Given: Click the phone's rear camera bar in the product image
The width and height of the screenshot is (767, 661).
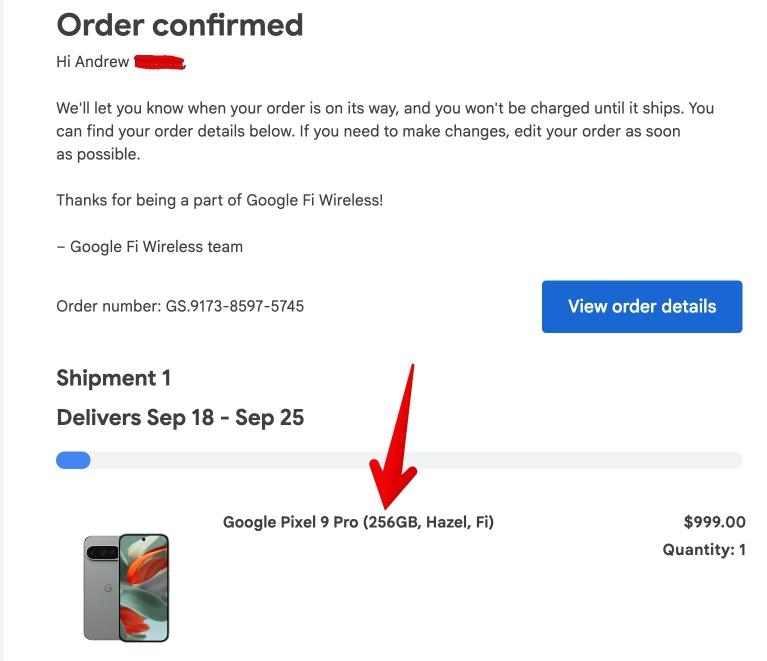Looking at the screenshot, I should 102,553.
